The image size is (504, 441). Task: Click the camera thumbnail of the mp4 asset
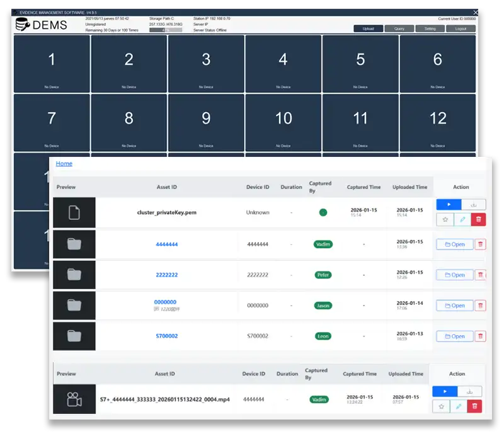click(74, 399)
